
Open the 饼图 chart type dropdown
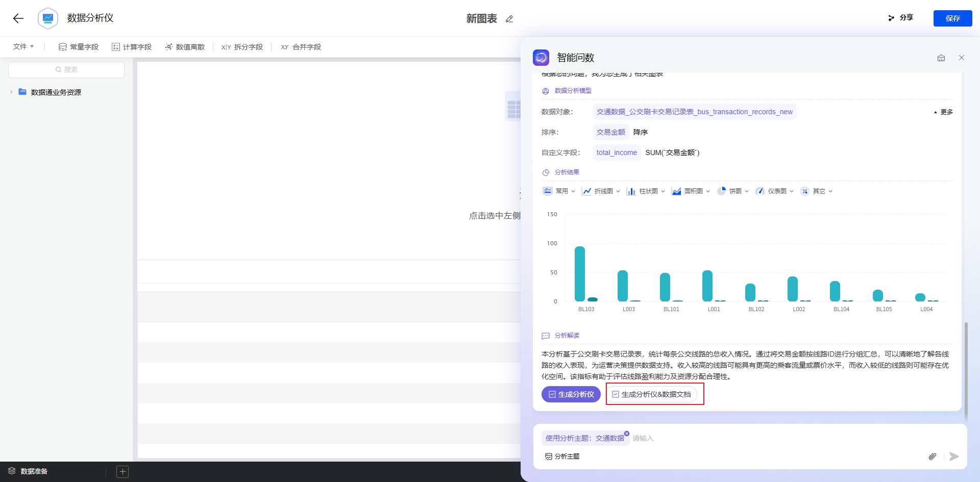[x=733, y=191]
